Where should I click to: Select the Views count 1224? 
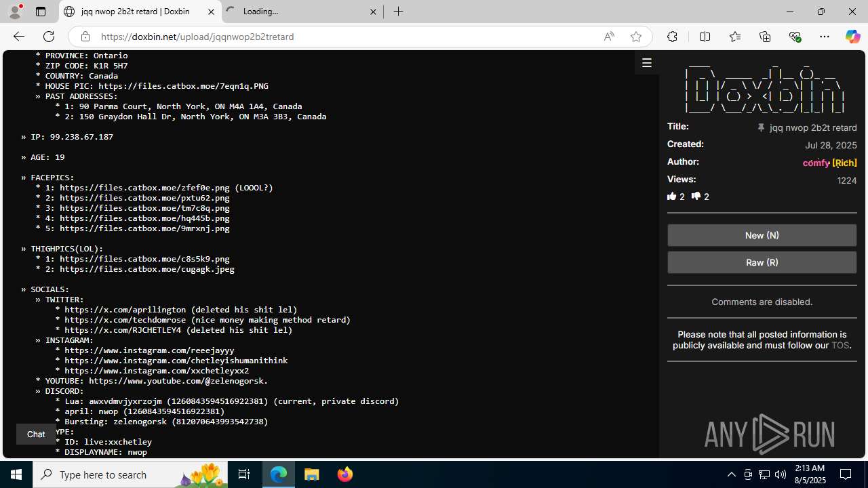coord(847,180)
